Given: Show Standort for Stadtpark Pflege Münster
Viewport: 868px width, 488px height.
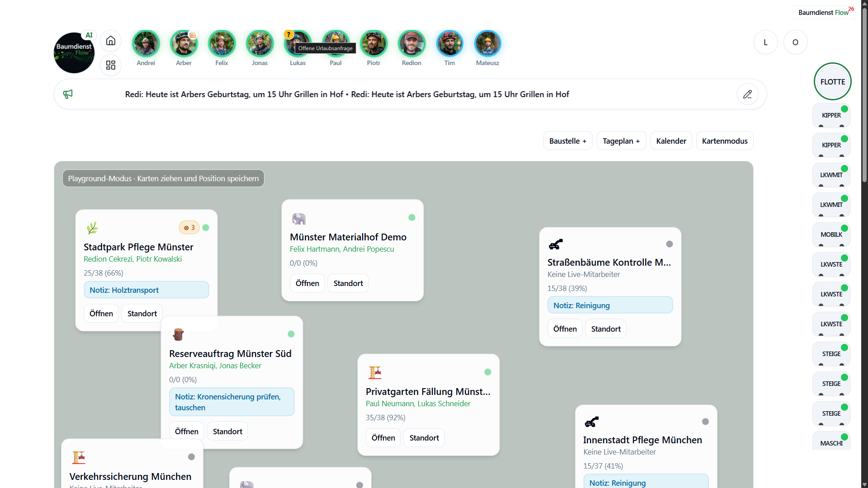Looking at the screenshot, I should pos(142,314).
